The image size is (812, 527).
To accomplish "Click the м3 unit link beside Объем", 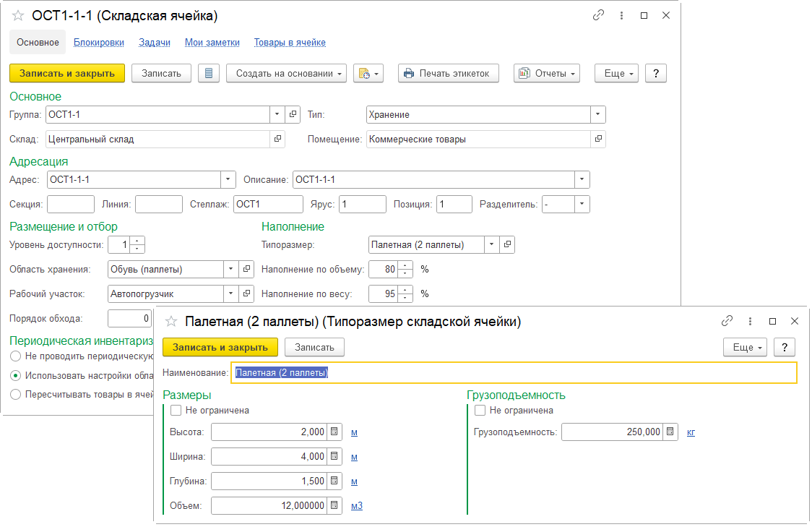I will click(357, 506).
